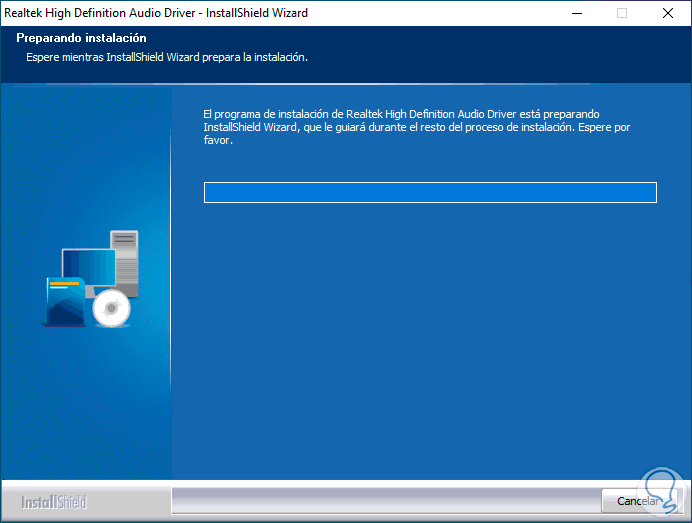The width and height of the screenshot is (692, 523).
Task: Click the disabled maximize window button
Action: 622,13
